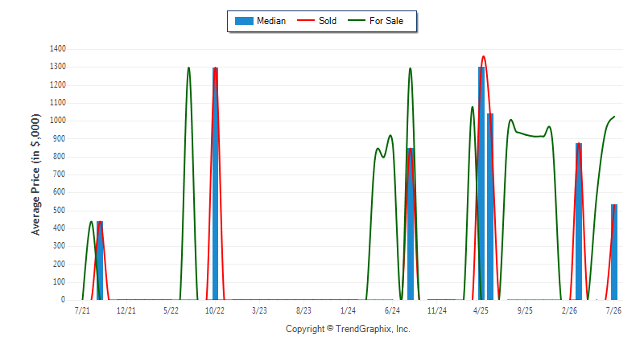This screenshot has width=644, height=349.
Task: Select the 10/22 median bar
Action: pos(215,183)
